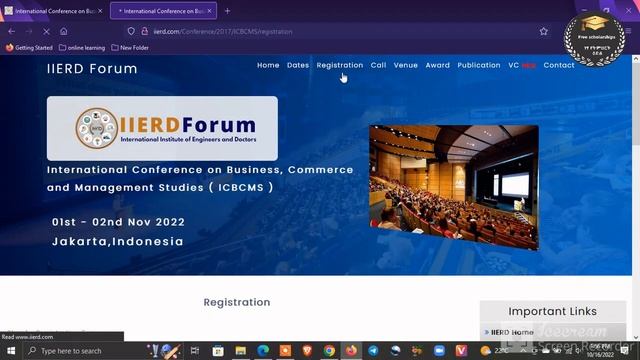Go back with the browser back arrow
The image size is (640, 360).
(11, 31)
